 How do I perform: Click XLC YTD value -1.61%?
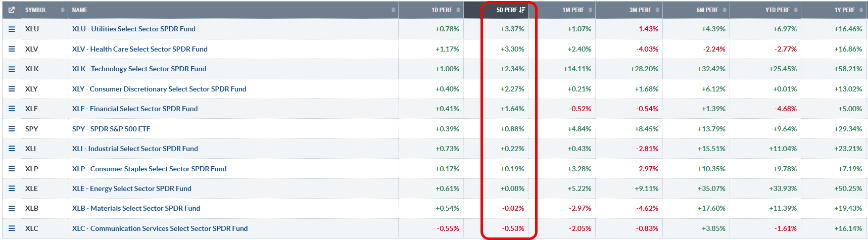click(786, 228)
